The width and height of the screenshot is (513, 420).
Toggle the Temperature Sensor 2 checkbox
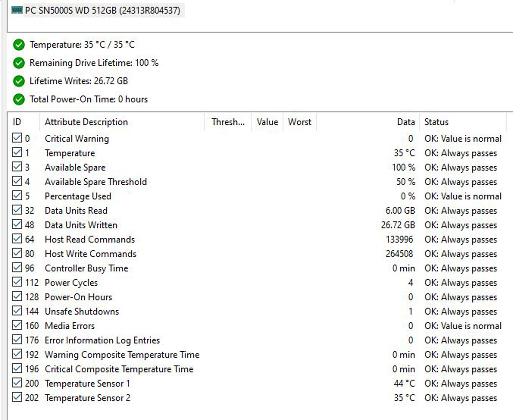(17, 398)
